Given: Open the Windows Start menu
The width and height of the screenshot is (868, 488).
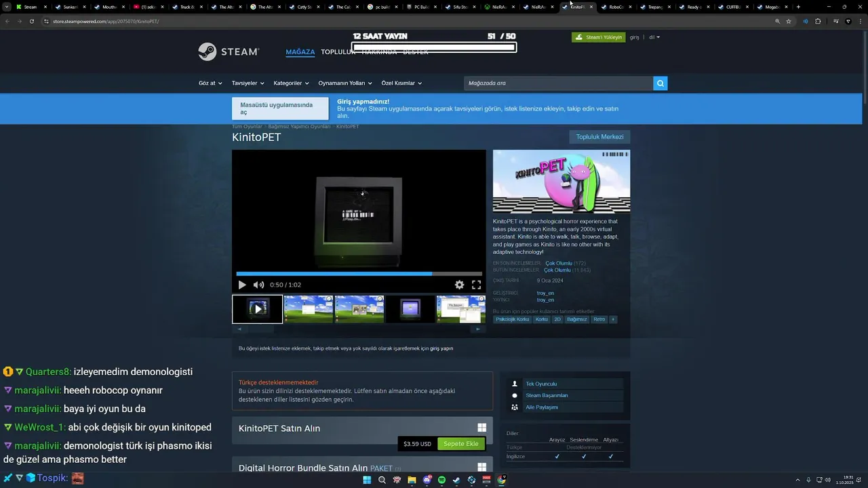Looking at the screenshot, I should point(367,480).
